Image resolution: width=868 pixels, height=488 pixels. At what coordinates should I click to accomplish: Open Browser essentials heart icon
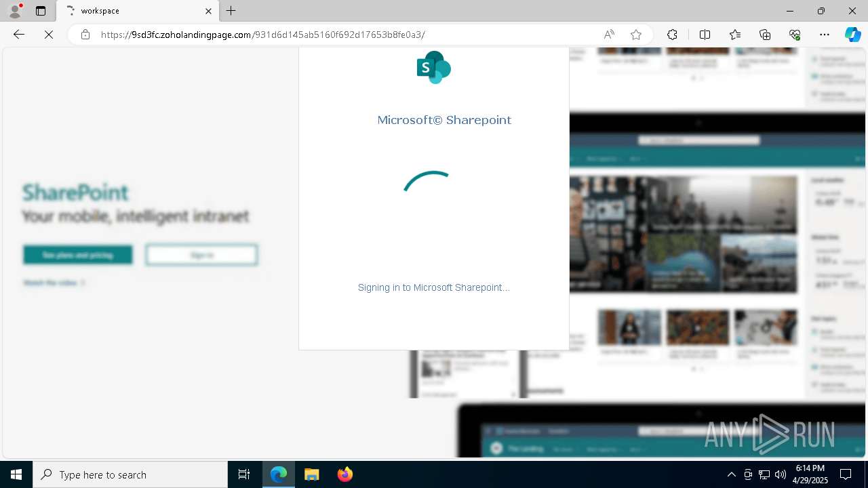[795, 35]
